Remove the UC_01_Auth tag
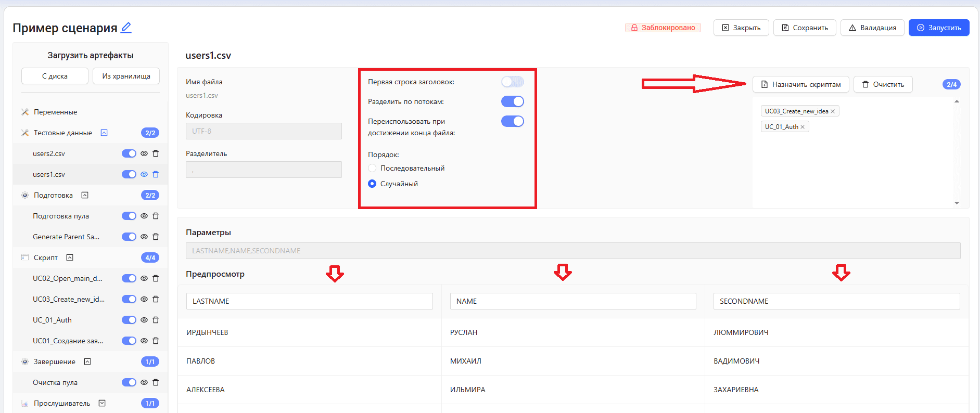This screenshot has width=980, height=413. pyautogui.click(x=803, y=127)
